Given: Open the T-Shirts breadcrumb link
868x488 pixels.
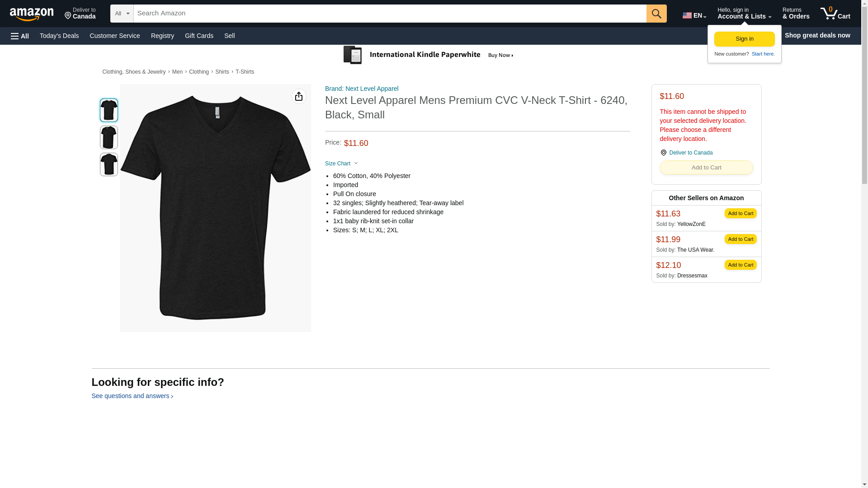Looking at the screenshot, I should tap(245, 72).
